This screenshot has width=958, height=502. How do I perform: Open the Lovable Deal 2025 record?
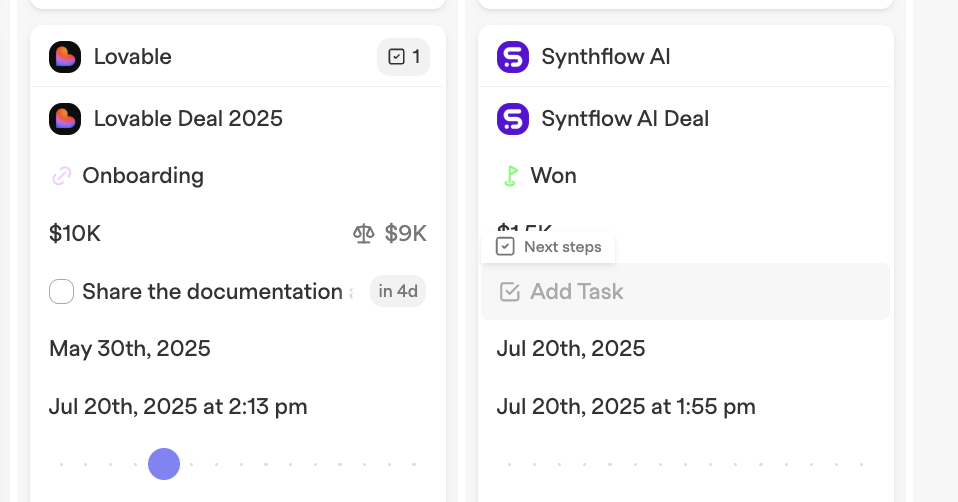(x=188, y=118)
